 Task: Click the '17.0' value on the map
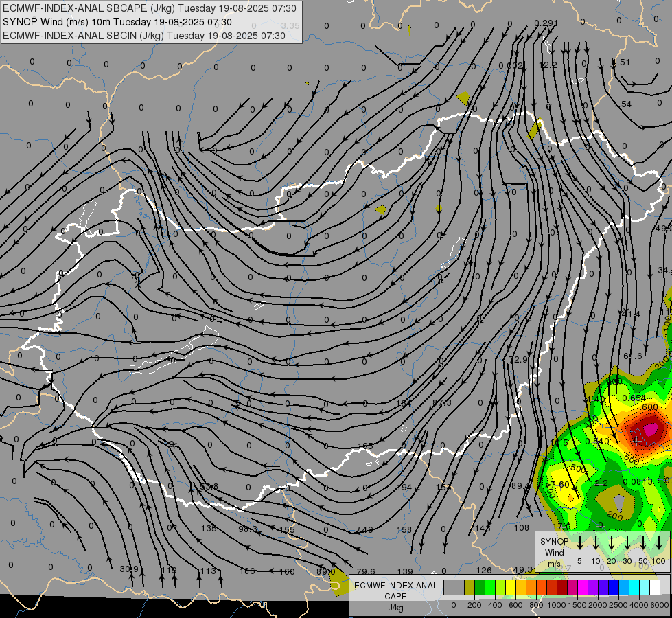[562, 526]
